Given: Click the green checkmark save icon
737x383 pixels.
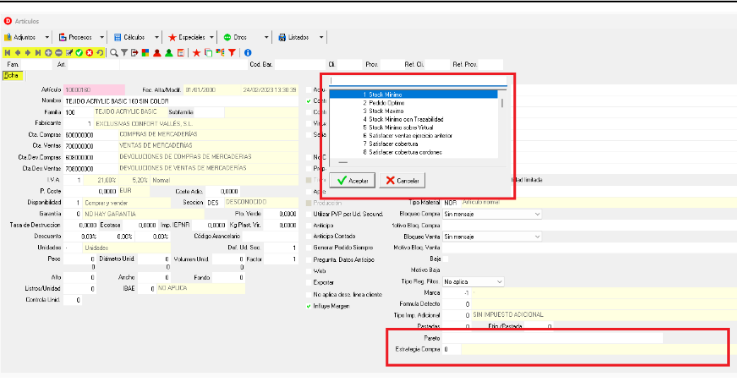Looking at the screenshot, I should coord(79,53).
